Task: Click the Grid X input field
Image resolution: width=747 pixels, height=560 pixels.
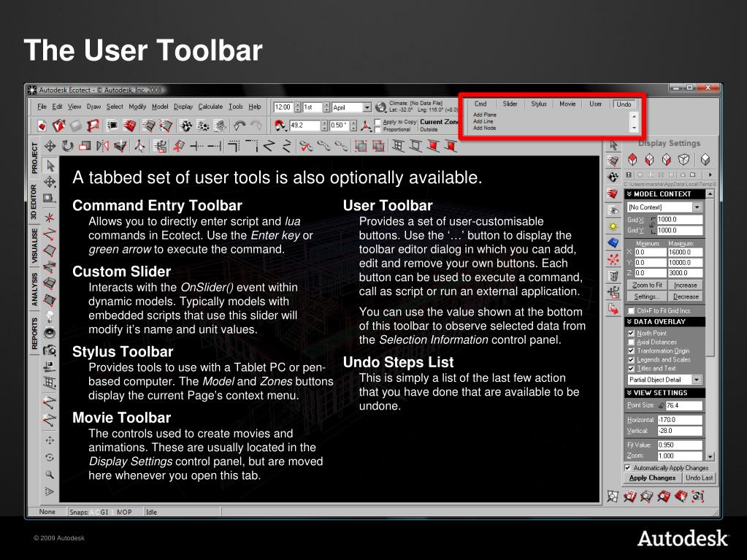Action: click(680, 220)
